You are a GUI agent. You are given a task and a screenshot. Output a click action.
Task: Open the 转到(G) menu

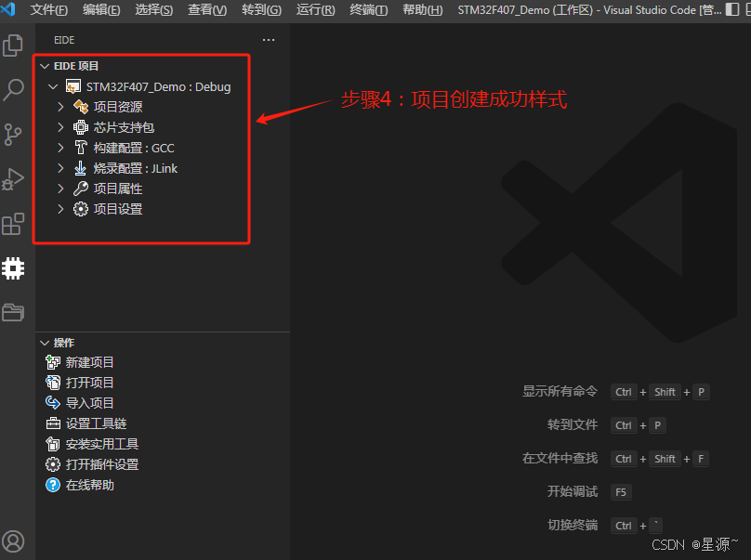[x=261, y=9]
